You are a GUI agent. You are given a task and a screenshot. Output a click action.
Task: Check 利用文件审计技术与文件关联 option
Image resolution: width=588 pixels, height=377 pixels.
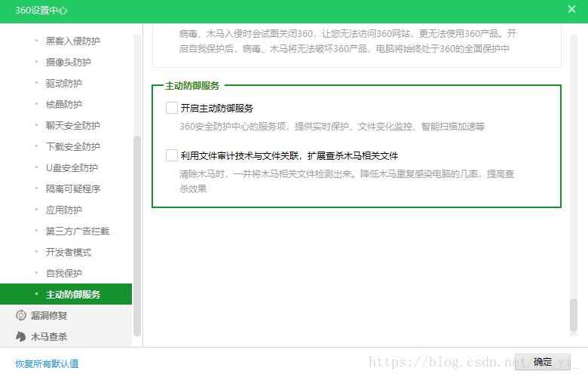coord(172,155)
